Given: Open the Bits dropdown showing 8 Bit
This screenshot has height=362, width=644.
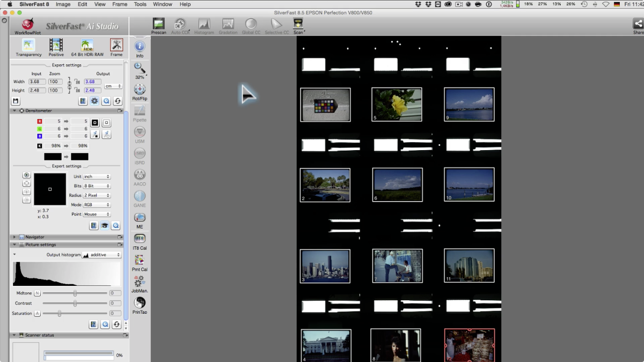Looking at the screenshot, I should click(x=97, y=186).
